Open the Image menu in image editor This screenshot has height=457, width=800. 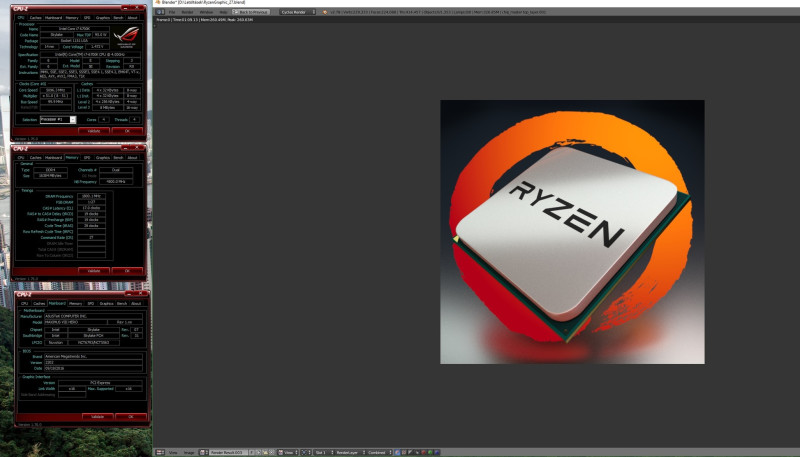coord(188,452)
